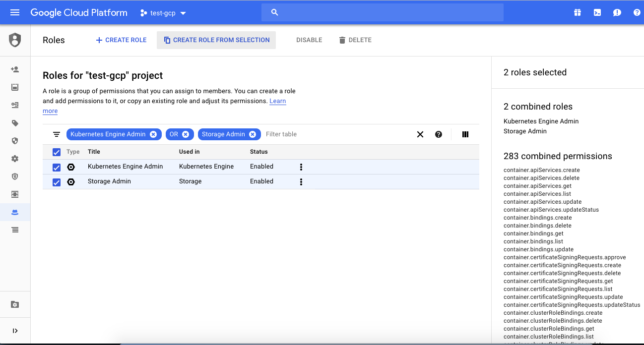Expand the sidebar with the arrow icon
Viewport: 644px width, 345px height.
point(15,331)
